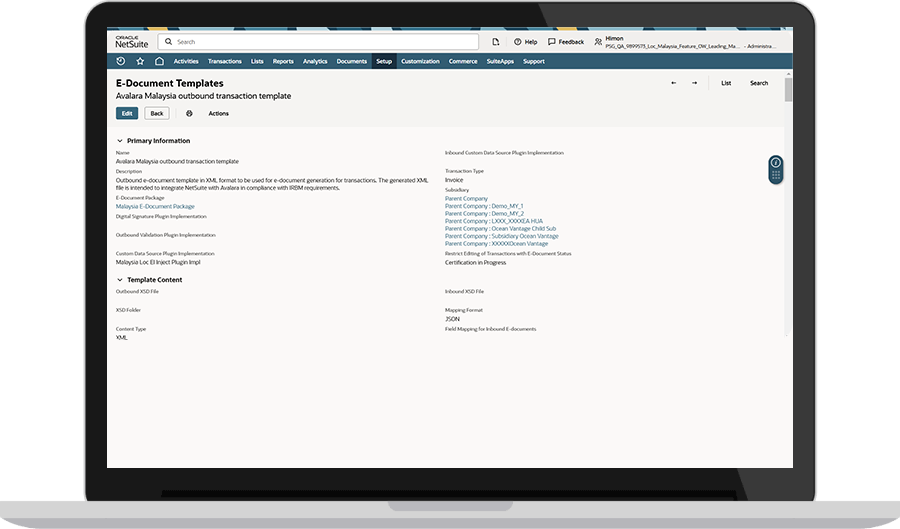Screen dimensions: 900x529
Task: Open the Recent Records clock icon
Action: (x=121, y=61)
